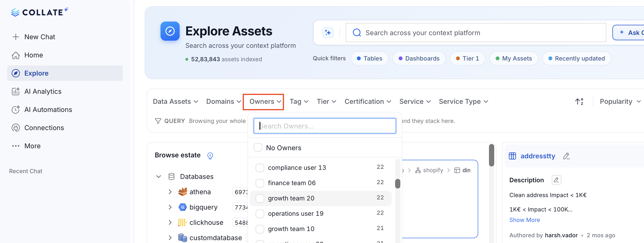Open the Service Type filter dropdown

pyautogui.click(x=463, y=102)
